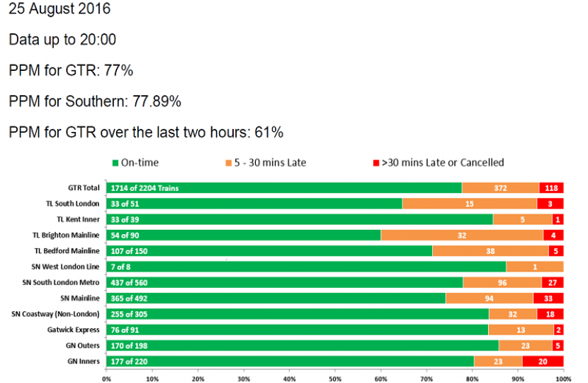
Task: Click the green 107 of 150 bar
Action: click(269, 250)
